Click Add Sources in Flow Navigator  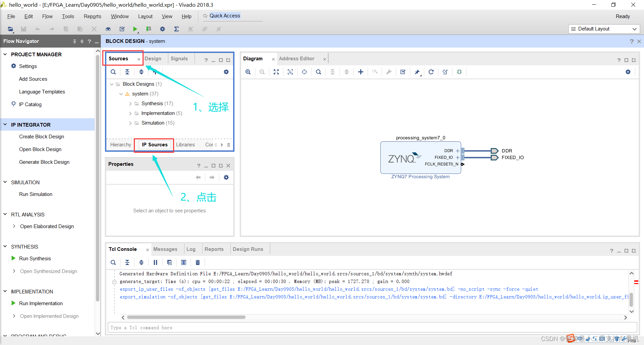tap(33, 79)
